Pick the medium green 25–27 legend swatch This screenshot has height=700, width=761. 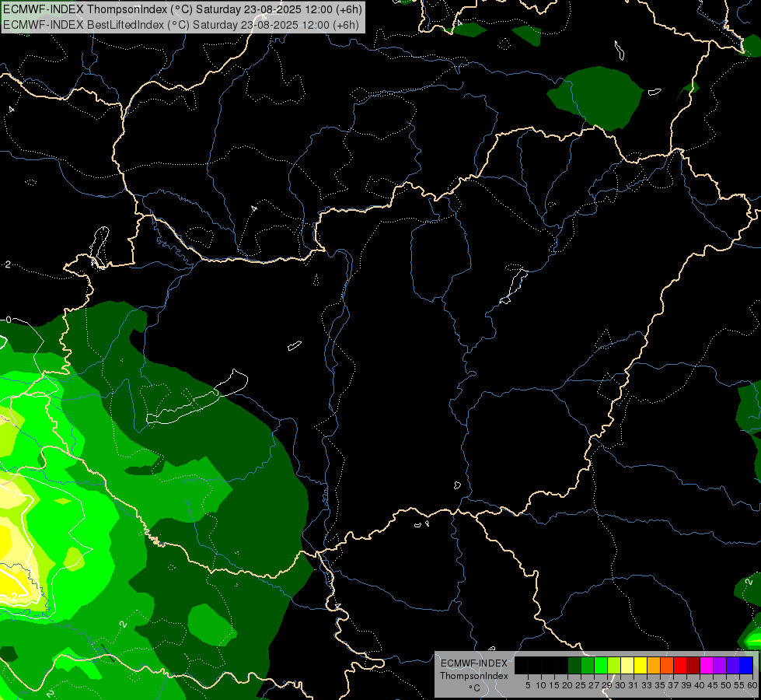pyautogui.click(x=588, y=665)
